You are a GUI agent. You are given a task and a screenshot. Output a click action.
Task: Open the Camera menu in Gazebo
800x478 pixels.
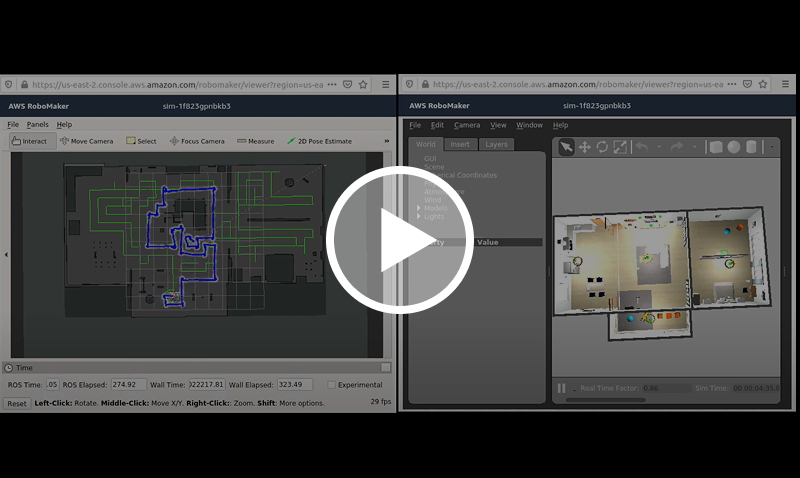[467, 125]
